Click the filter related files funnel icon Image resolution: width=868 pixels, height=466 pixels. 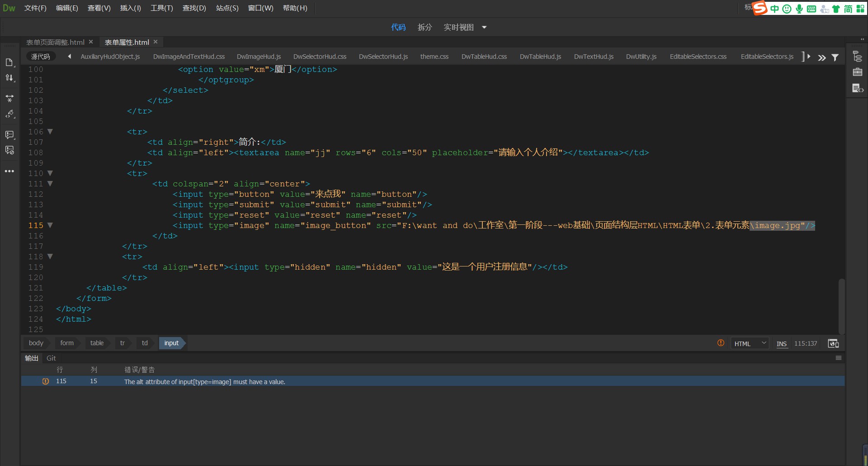(835, 57)
